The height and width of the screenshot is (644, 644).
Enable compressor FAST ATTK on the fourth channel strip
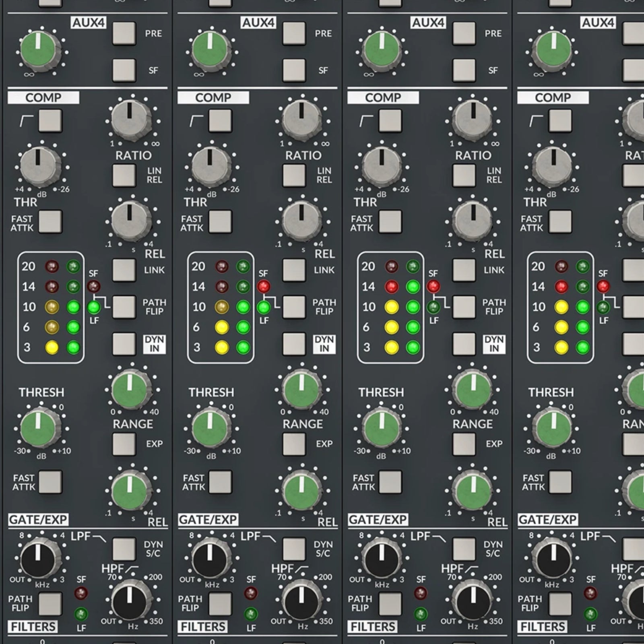[560, 221]
